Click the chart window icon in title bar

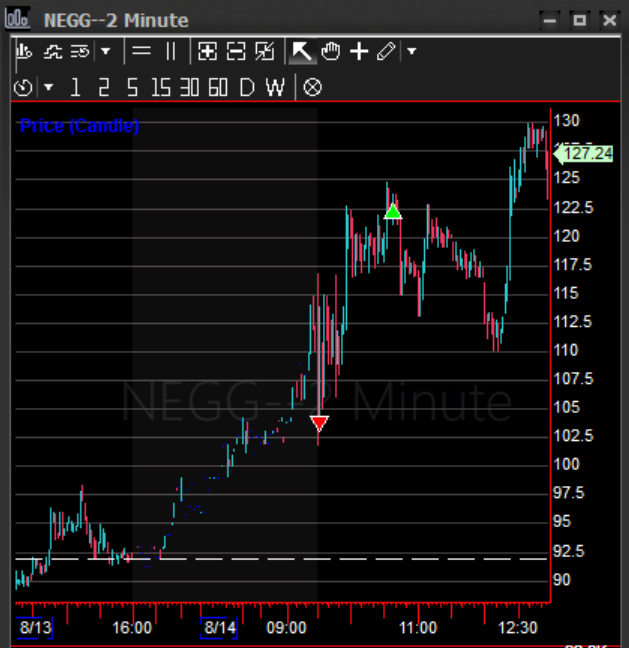point(17,19)
